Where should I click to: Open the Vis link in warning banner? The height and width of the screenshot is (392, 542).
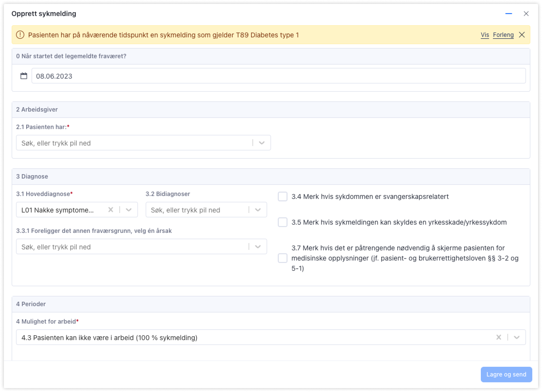click(485, 35)
